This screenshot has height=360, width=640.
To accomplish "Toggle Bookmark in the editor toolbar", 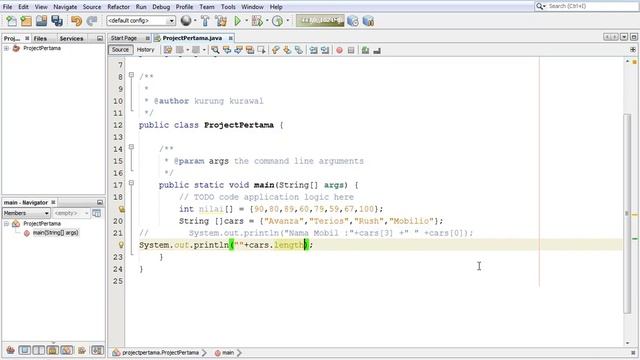I will pyautogui.click(x=299, y=50).
